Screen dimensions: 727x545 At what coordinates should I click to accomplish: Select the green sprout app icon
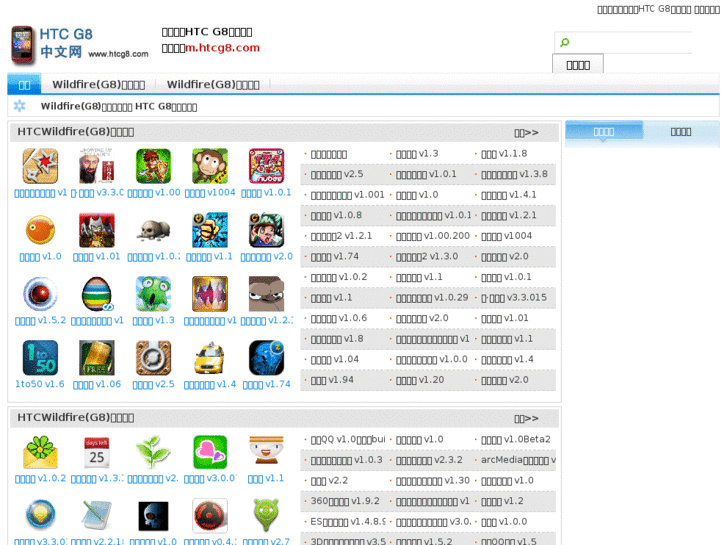tap(153, 452)
